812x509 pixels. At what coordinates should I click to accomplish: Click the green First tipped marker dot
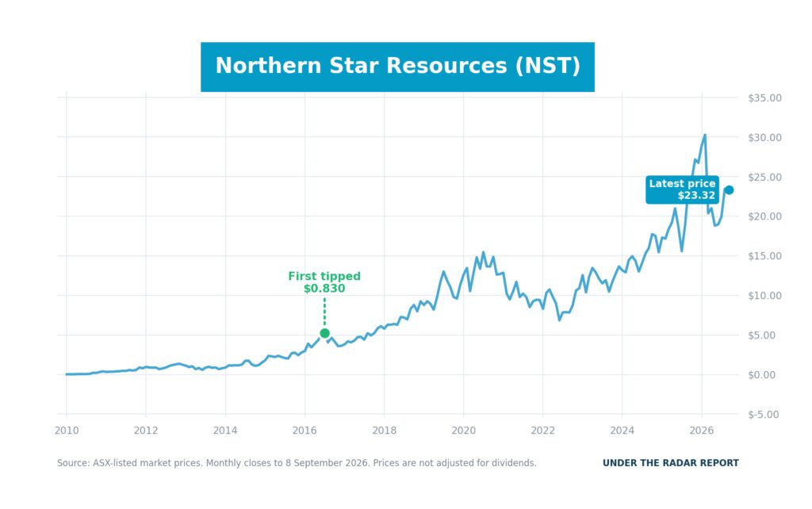[x=324, y=333]
